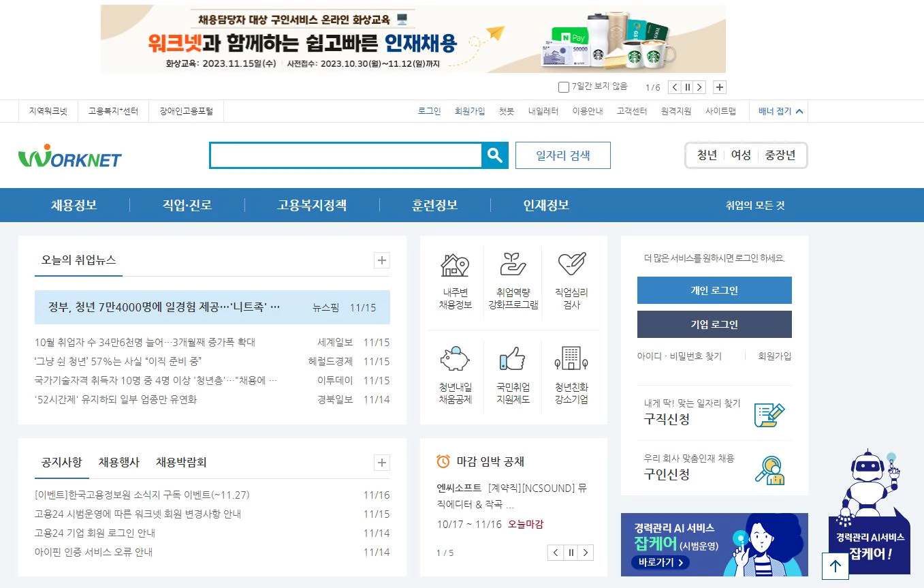Click the 구직신청 document pencil icon
Image resolution: width=924 pixels, height=588 pixels.
769,414
